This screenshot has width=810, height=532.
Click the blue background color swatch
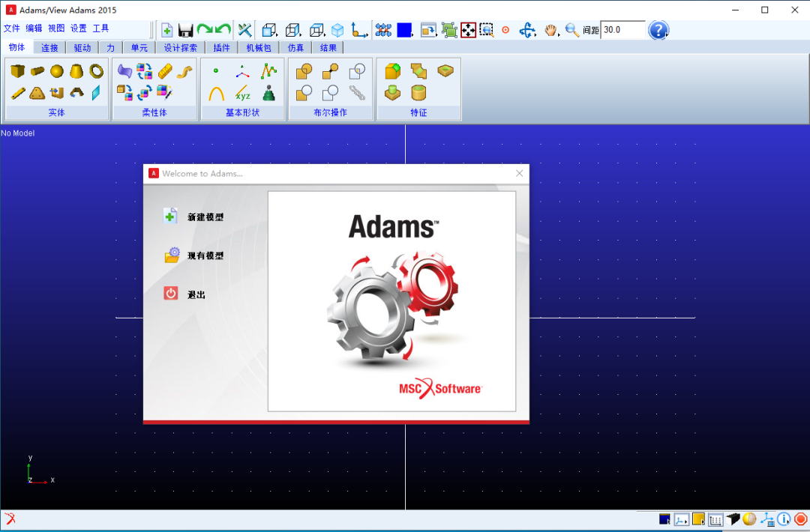404,30
